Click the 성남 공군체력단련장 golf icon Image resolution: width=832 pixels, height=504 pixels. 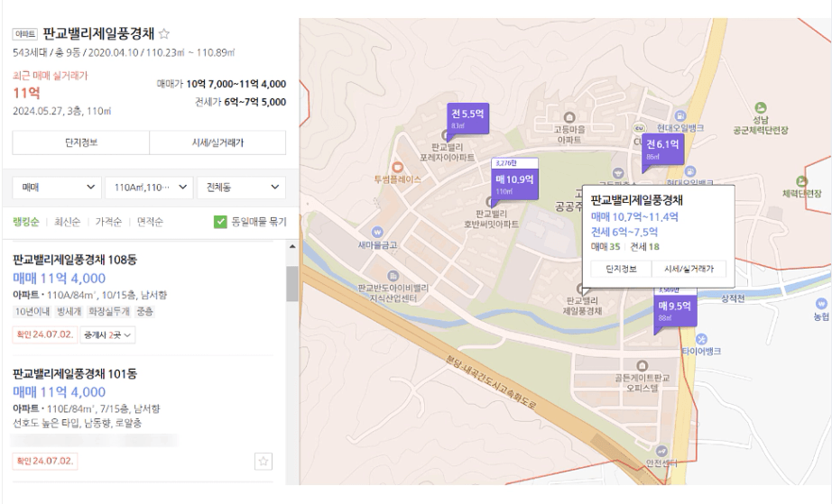click(761, 107)
